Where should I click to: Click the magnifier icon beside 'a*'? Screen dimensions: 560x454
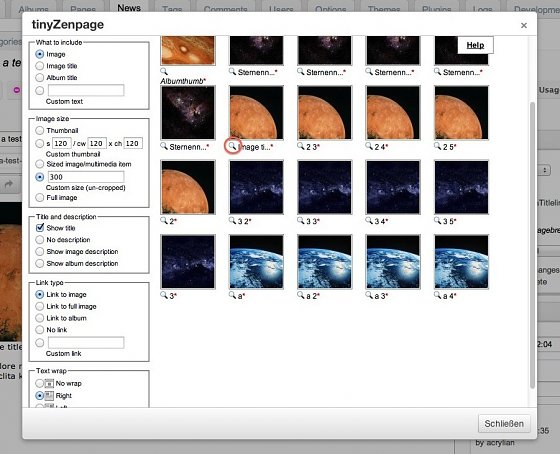pyautogui.click(x=232, y=295)
